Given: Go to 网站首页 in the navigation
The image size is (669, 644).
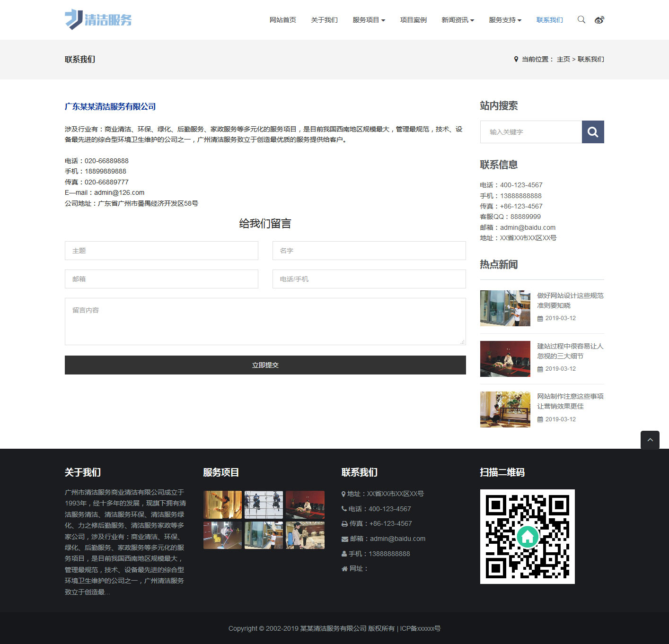Looking at the screenshot, I should [x=282, y=20].
